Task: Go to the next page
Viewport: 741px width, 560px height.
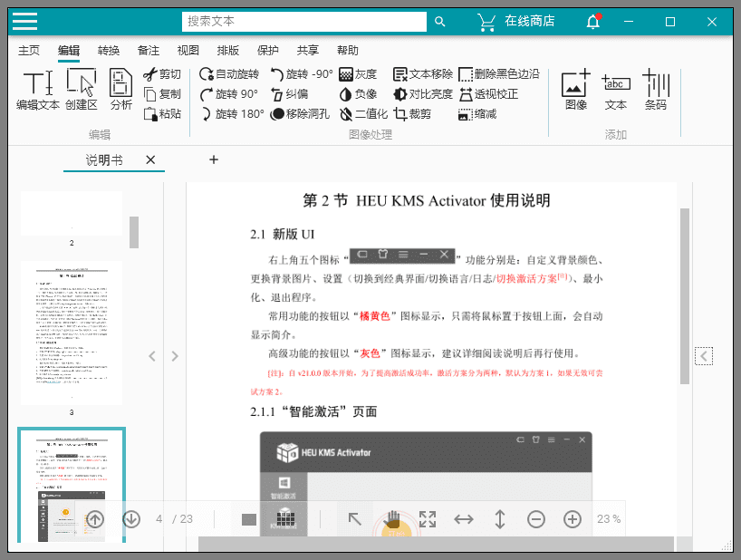Action: (131, 519)
